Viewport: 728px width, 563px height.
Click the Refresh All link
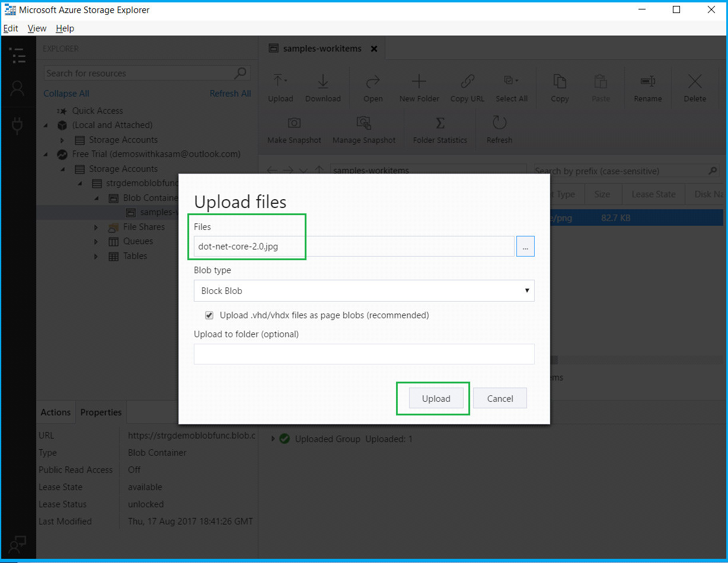[x=230, y=94]
